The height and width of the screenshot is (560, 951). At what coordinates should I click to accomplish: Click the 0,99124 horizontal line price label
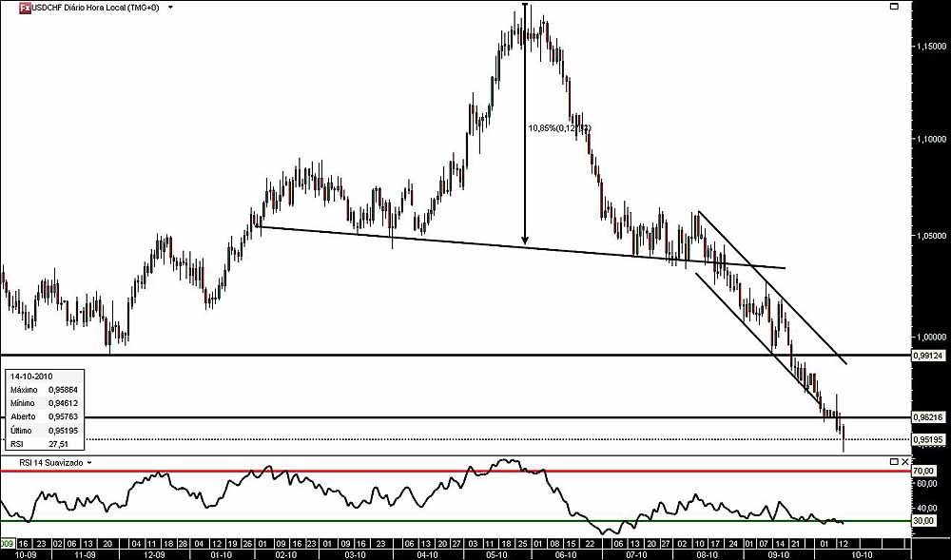coord(930,356)
